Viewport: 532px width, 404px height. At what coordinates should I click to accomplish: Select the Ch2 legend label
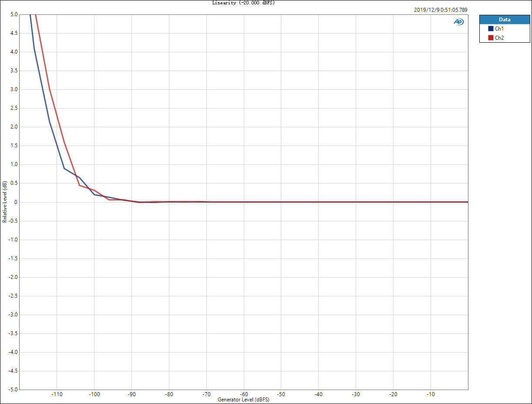click(x=499, y=38)
